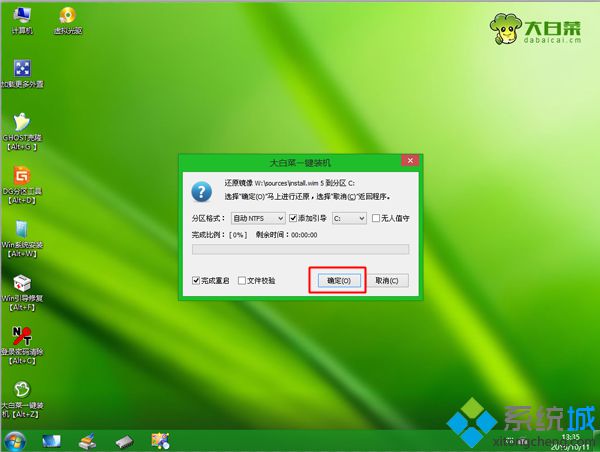Enable the 无人值守 checkbox
Screen dimensions: 600x452
coord(376,217)
